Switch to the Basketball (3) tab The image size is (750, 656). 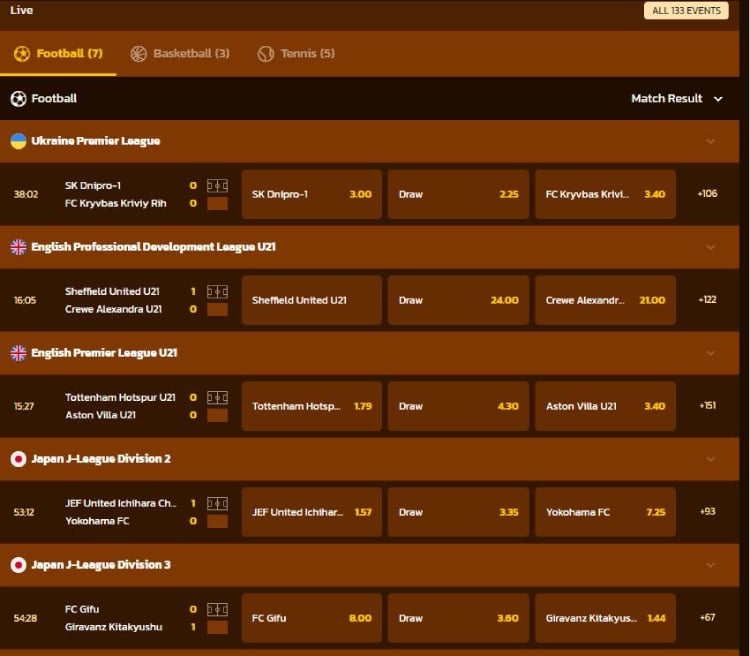point(180,54)
